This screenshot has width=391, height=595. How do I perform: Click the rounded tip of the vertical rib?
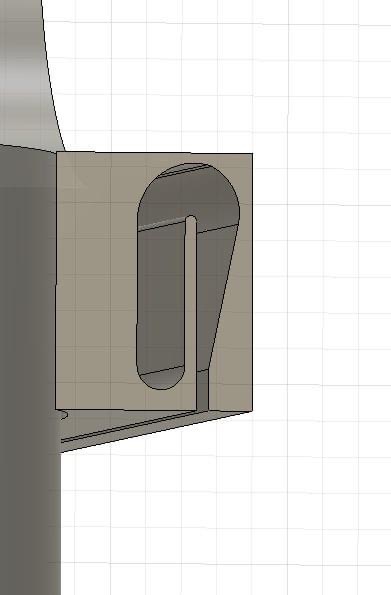[x=191, y=218]
